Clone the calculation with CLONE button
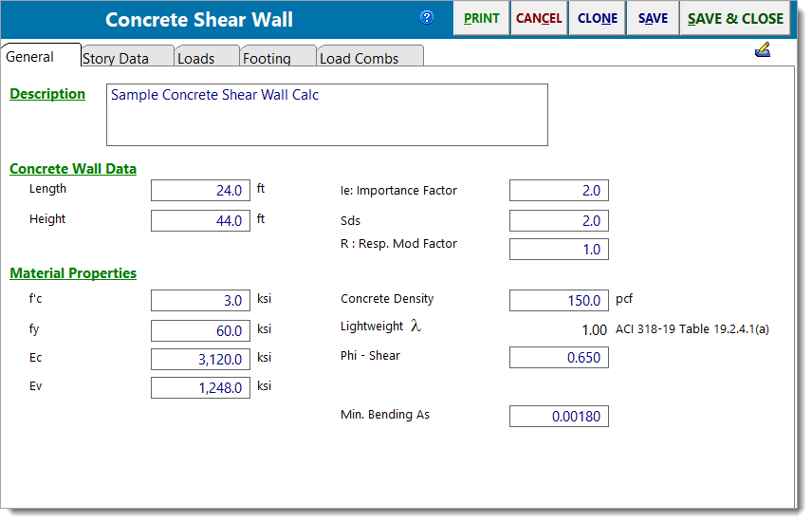Screen dimensions: 812x523 597,18
